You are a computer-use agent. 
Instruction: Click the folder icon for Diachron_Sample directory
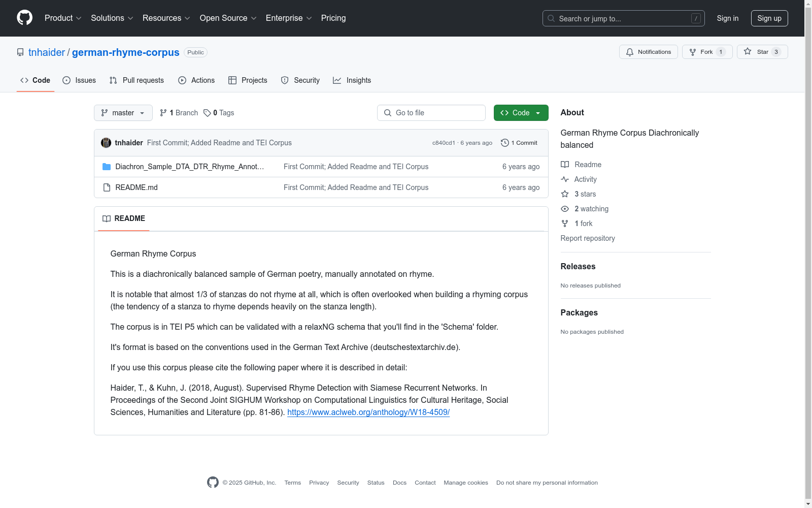107,167
